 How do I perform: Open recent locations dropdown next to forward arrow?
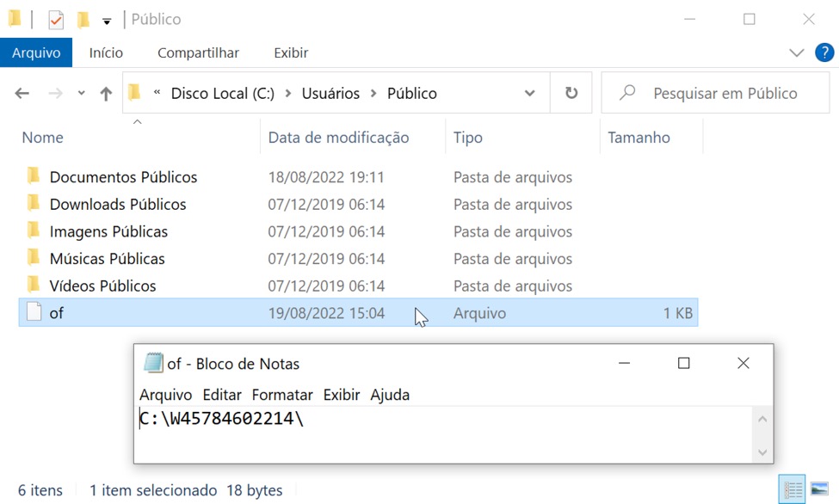click(x=81, y=94)
